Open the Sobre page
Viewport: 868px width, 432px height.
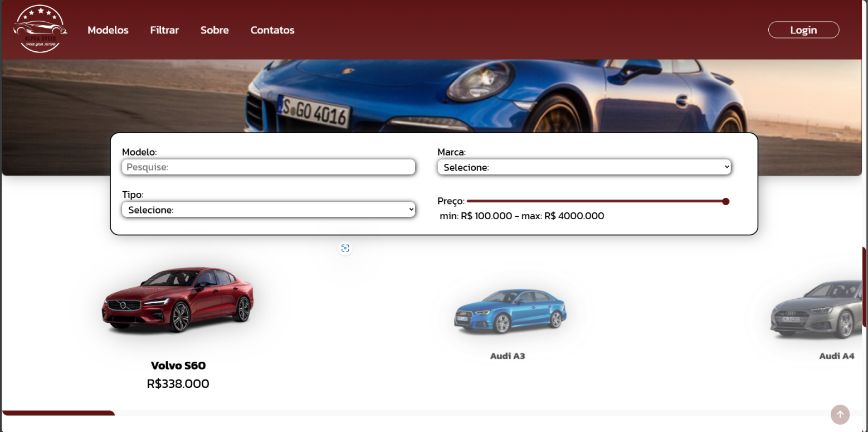tap(214, 30)
